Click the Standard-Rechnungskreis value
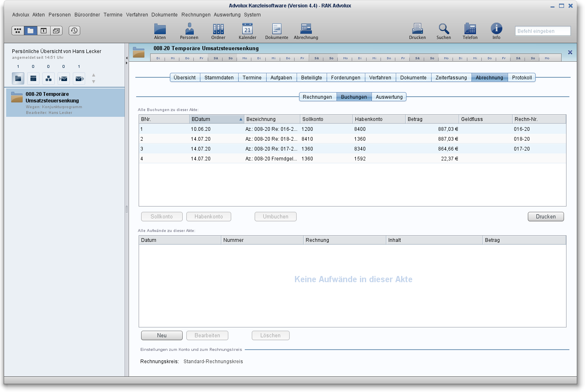585x392 pixels. coord(213,362)
